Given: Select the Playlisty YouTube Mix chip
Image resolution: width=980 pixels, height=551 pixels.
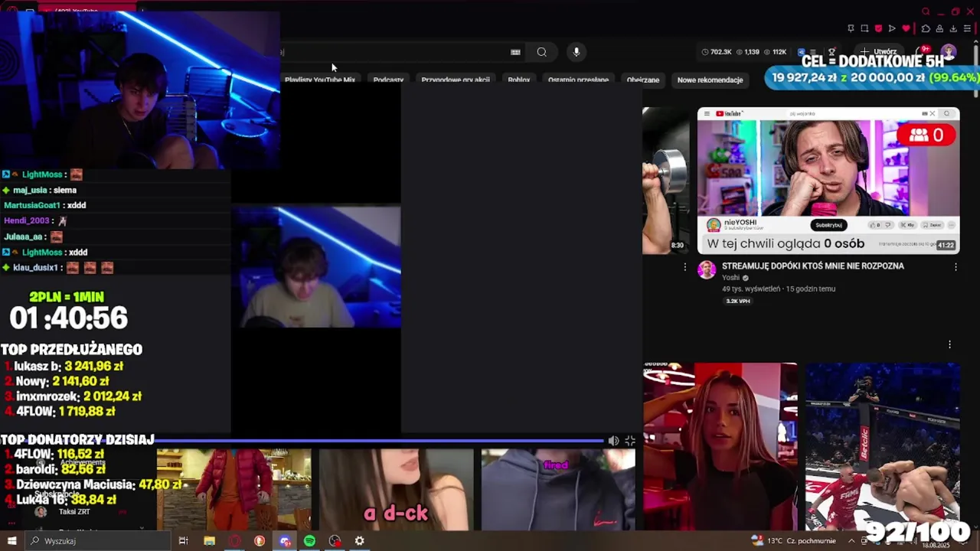Looking at the screenshot, I should (x=320, y=80).
